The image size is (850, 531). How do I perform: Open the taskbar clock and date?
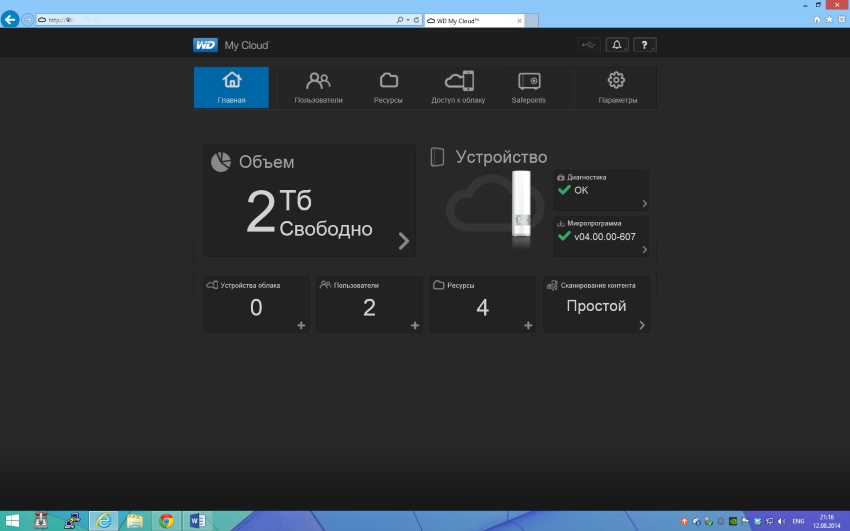(827, 521)
